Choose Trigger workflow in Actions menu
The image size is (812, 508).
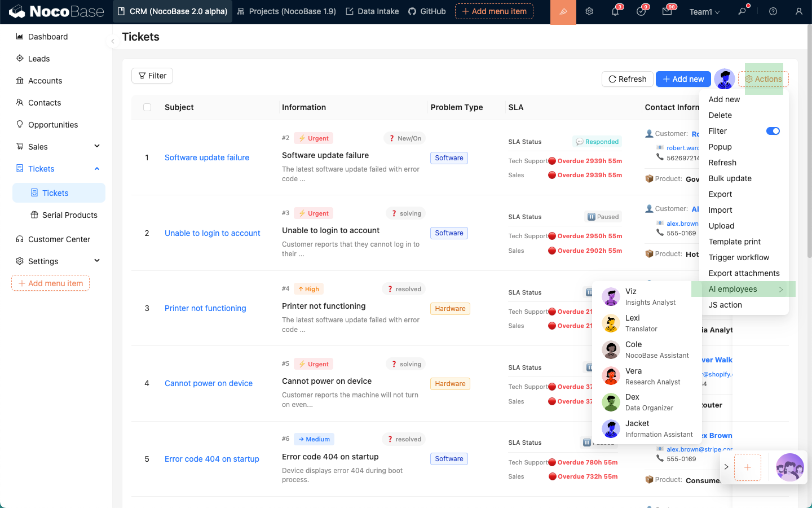pos(739,257)
